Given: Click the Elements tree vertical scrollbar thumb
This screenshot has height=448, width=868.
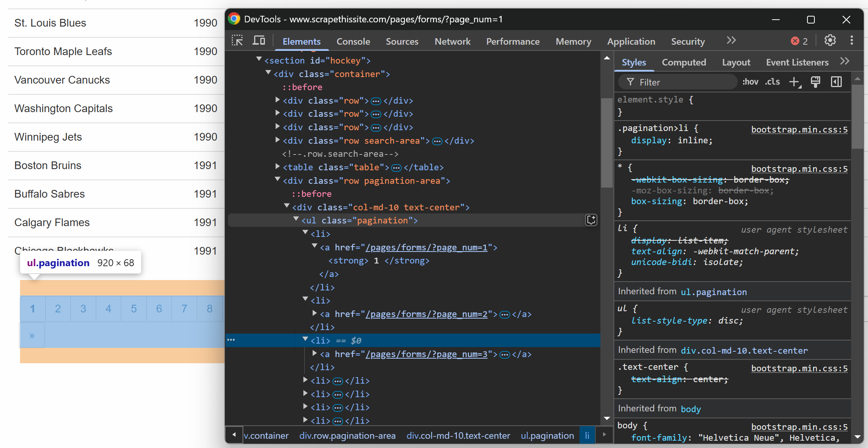Looking at the screenshot, I should tap(607, 143).
